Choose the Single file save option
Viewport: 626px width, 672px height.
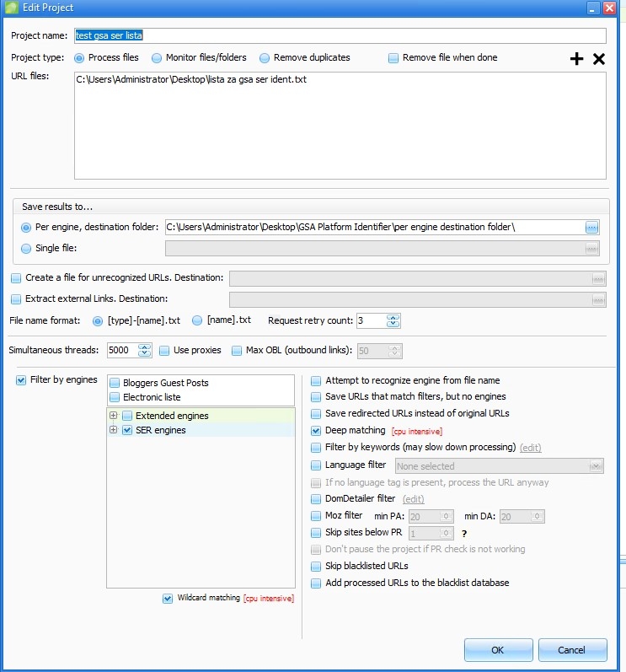click(27, 248)
